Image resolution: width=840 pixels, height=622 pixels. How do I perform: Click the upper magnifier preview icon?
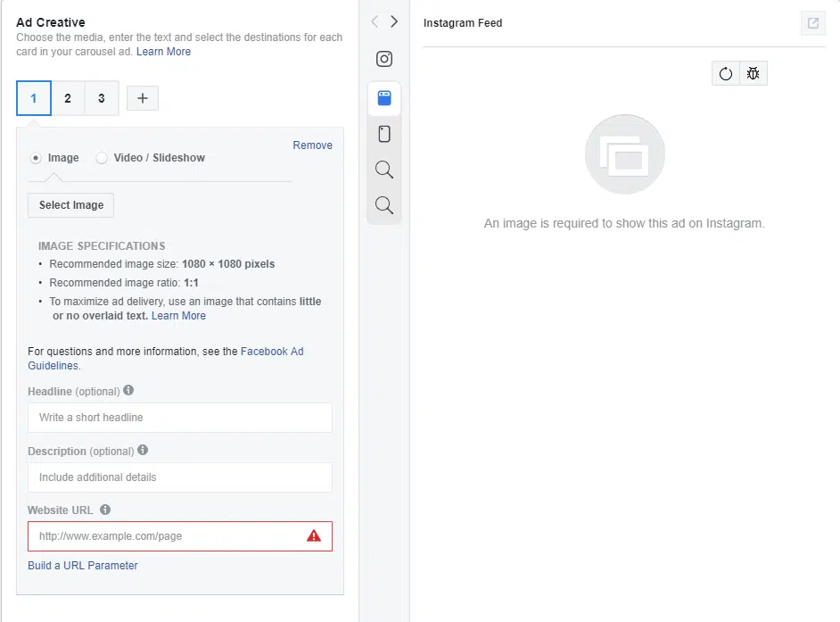point(384,170)
